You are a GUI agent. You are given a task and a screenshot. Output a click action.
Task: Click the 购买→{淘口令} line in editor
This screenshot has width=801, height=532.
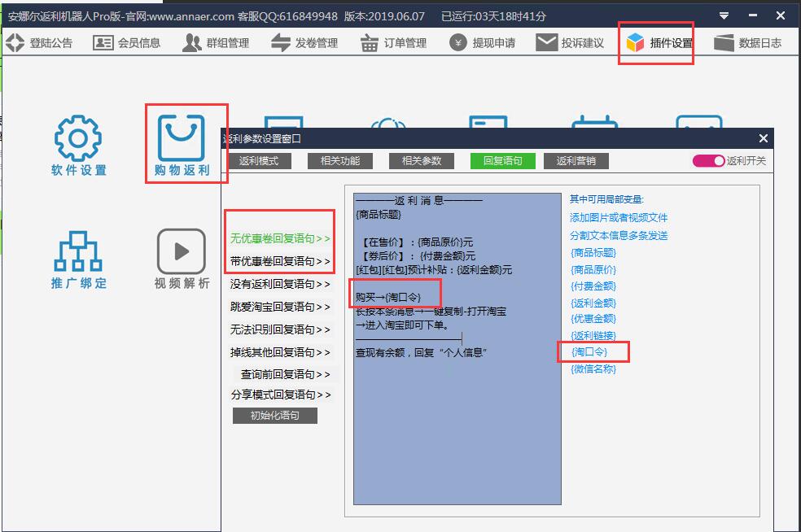(x=388, y=297)
